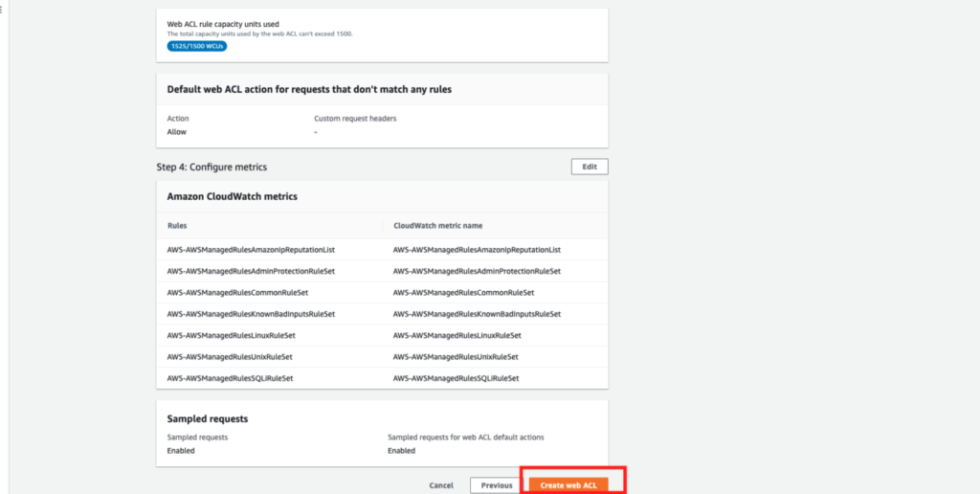The width and height of the screenshot is (980, 494).
Task: Click the 1525/1500 WCUs capacity badge
Action: tap(197, 46)
